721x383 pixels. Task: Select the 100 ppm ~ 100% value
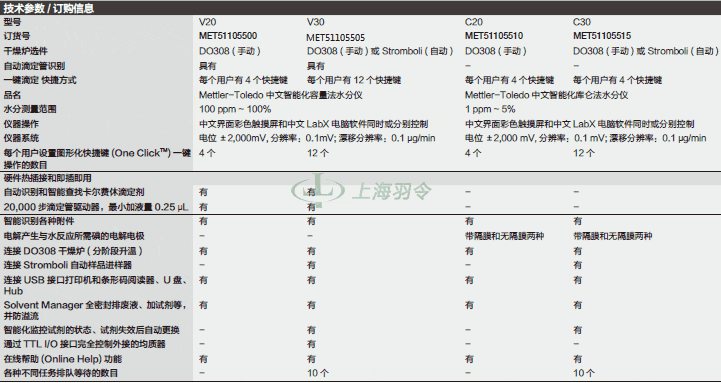(x=235, y=109)
